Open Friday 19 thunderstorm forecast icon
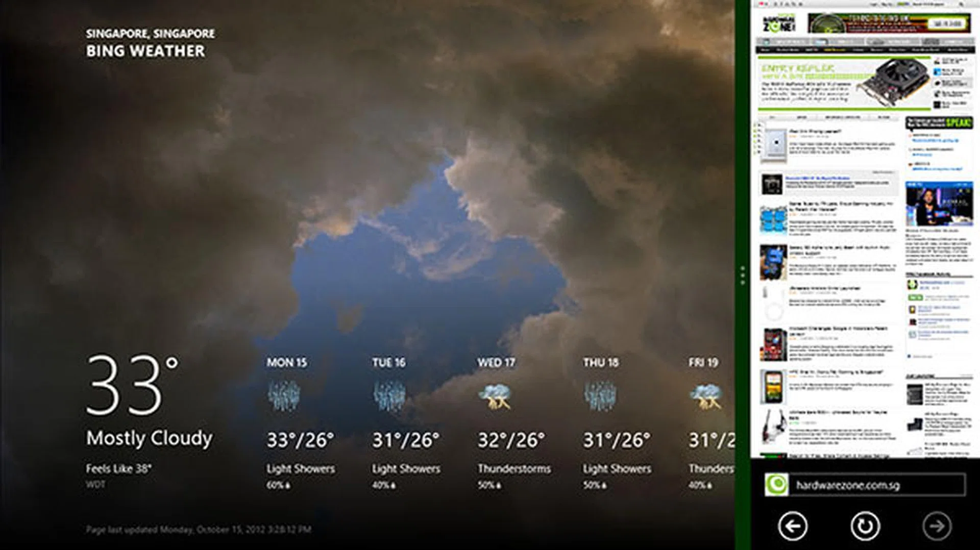Viewport: 980px width, 550px height. point(706,395)
